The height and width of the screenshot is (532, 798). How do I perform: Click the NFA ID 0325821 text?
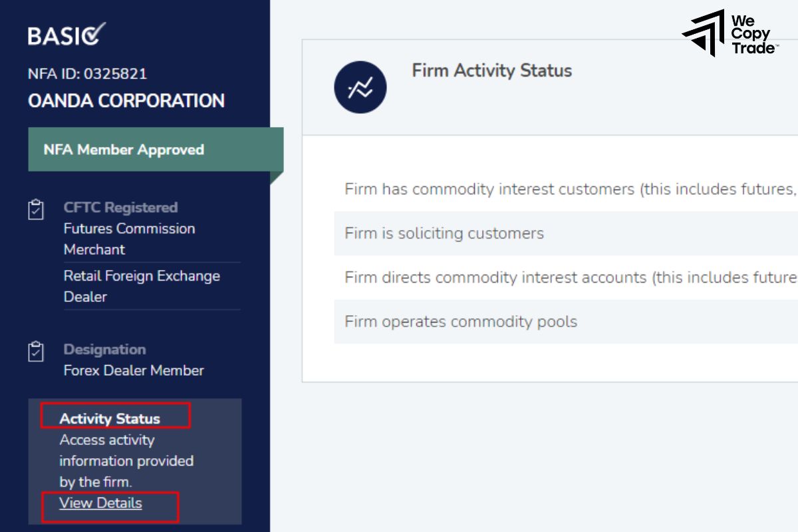[x=87, y=74]
